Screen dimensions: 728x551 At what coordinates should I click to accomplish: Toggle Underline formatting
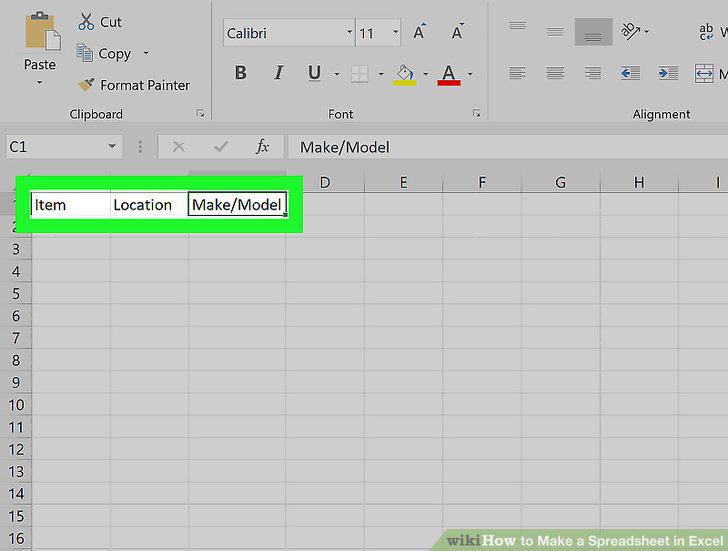pos(314,73)
